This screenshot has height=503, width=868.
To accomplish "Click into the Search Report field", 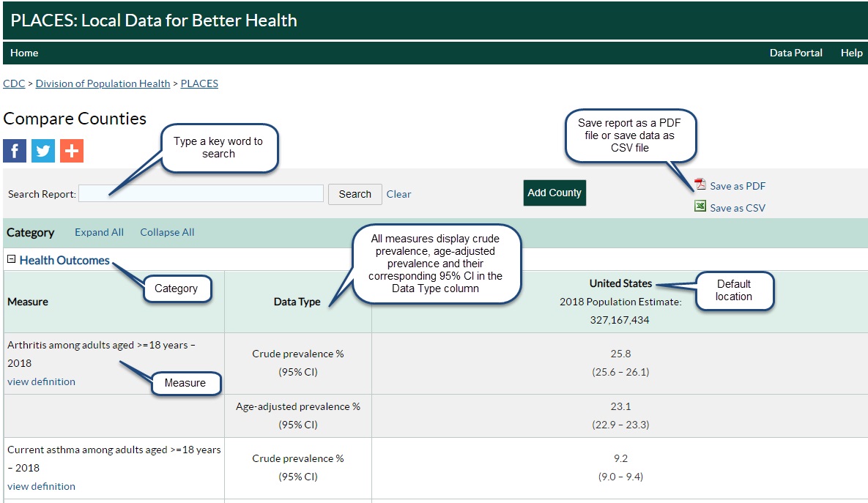I will (201, 194).
